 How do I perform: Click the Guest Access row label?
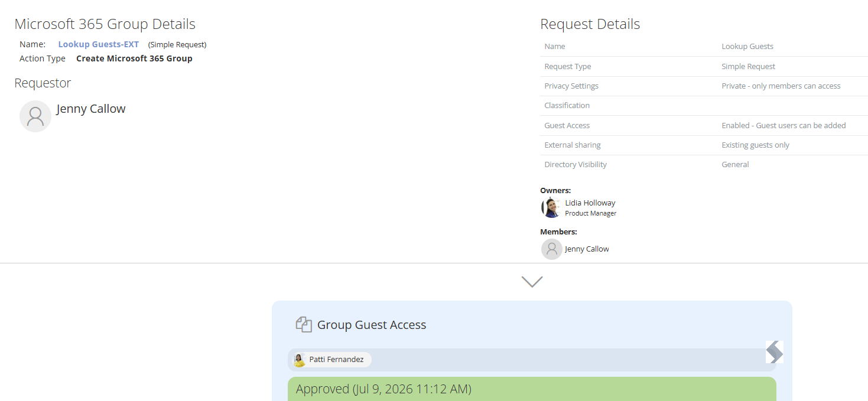567,125
